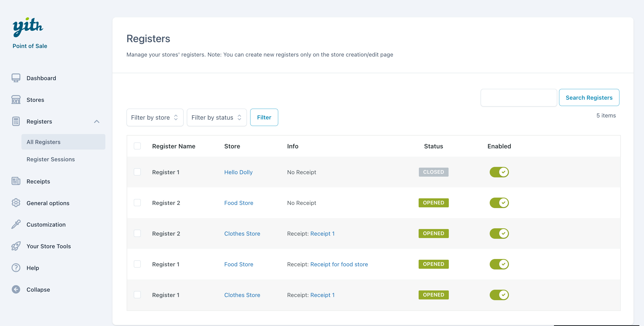Click the Collapse arrow icon
Viewport: 644px width, 326px height.
coord(16,289)
